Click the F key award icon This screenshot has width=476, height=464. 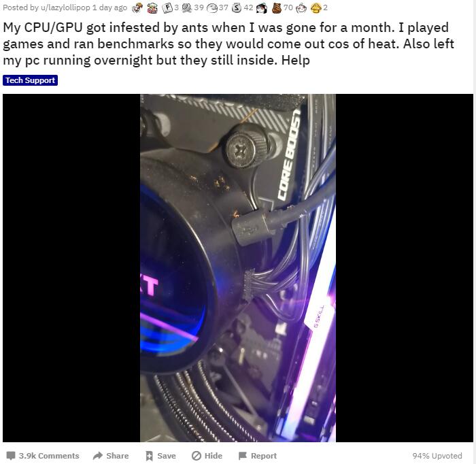[x=167, y=7]
